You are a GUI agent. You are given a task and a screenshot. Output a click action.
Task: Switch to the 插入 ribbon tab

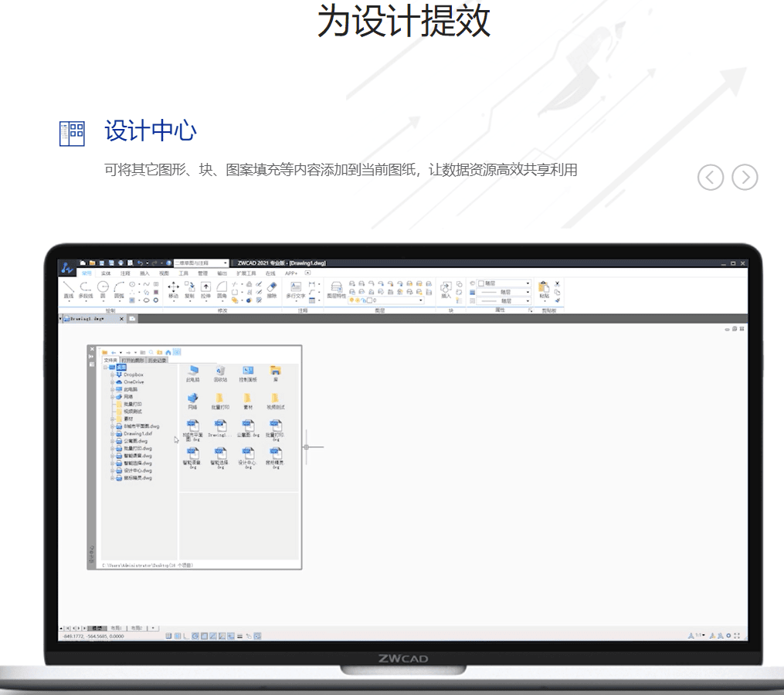tap(144, 273)
